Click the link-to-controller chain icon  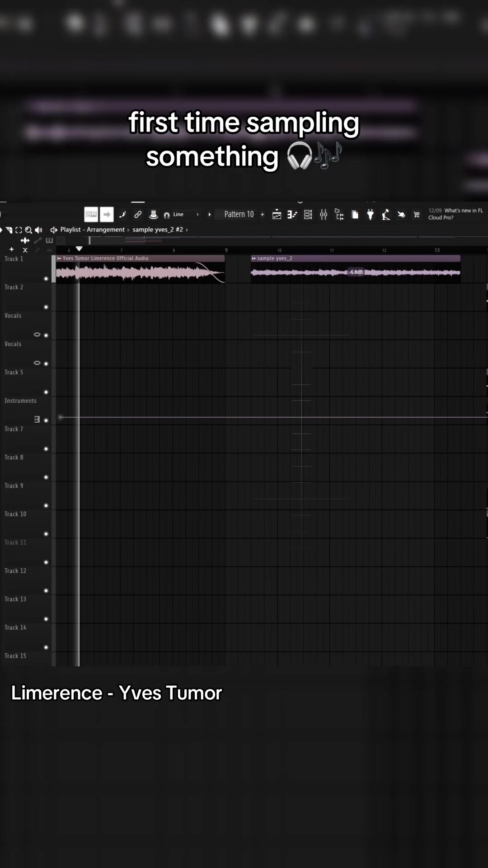click(x=138, y=214)
